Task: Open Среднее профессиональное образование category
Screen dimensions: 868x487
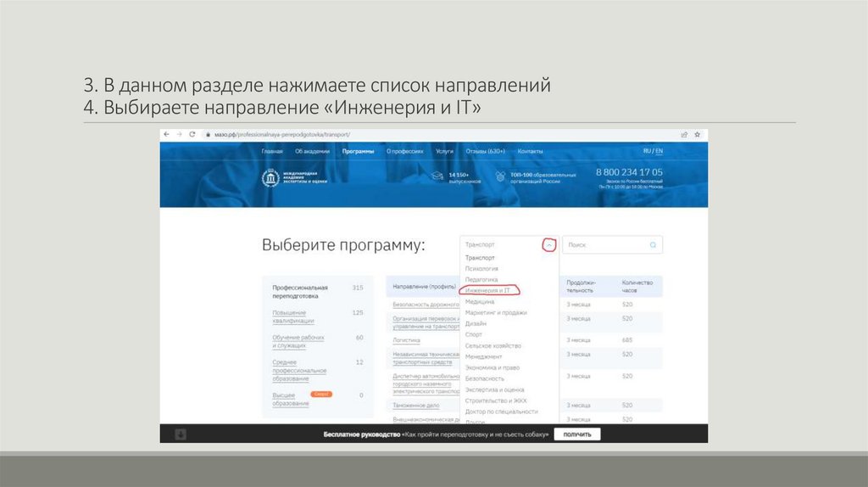Action: pyautogui.click(x=299, y=371)
